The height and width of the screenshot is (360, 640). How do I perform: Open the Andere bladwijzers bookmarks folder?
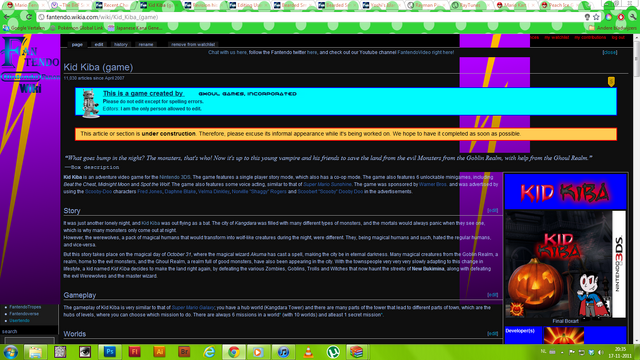[x=612, y=28]
